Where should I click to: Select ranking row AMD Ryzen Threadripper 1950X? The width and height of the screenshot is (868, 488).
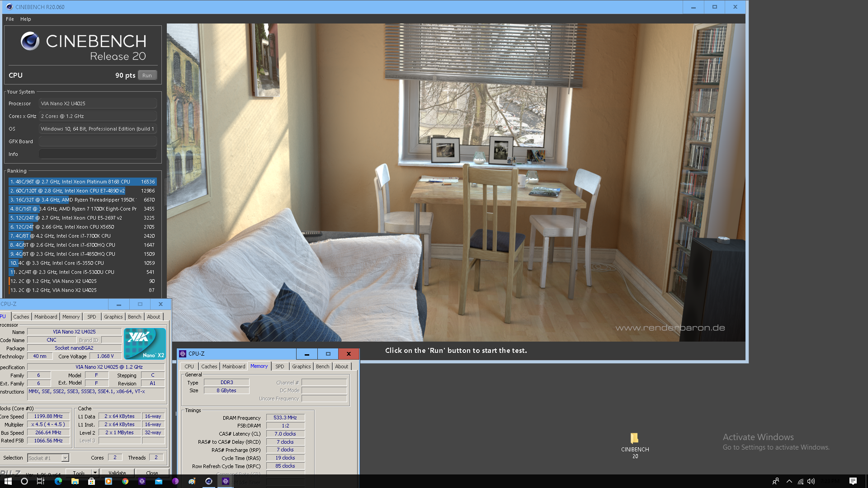(x=83, y=200)
